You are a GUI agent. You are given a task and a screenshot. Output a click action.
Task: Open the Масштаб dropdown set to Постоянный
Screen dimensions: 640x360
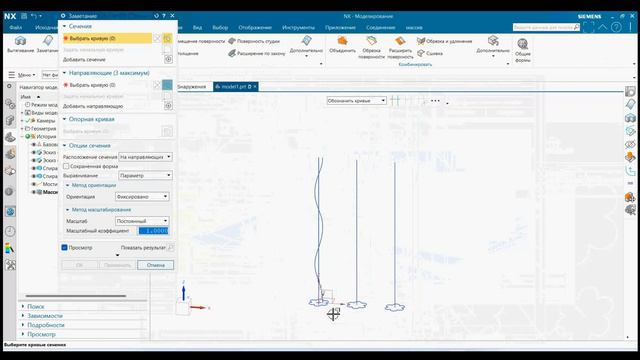[x=142, y=221]
